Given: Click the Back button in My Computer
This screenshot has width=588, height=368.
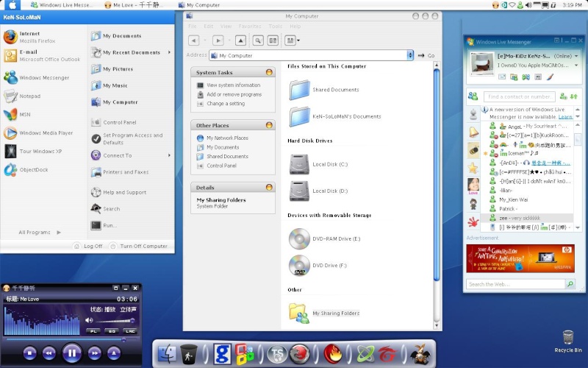Looking at the screenshot, I should [193, 40].
